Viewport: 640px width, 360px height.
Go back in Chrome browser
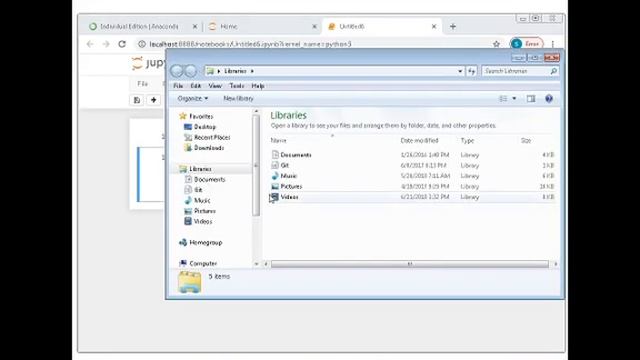coord(90,44)
